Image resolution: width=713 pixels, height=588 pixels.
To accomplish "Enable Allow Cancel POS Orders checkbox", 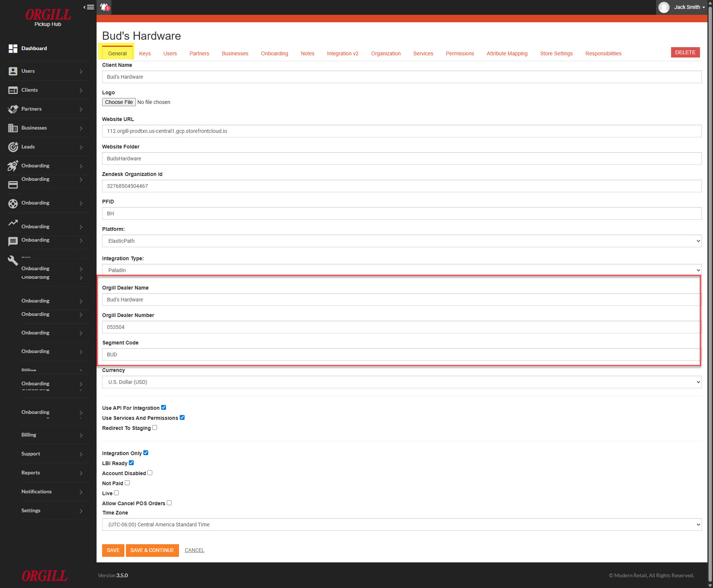I will (169, 503).
